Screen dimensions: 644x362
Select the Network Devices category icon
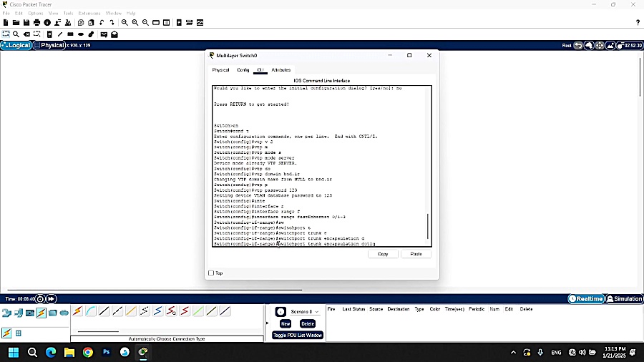pyautogui.click(x=6, y=313)
